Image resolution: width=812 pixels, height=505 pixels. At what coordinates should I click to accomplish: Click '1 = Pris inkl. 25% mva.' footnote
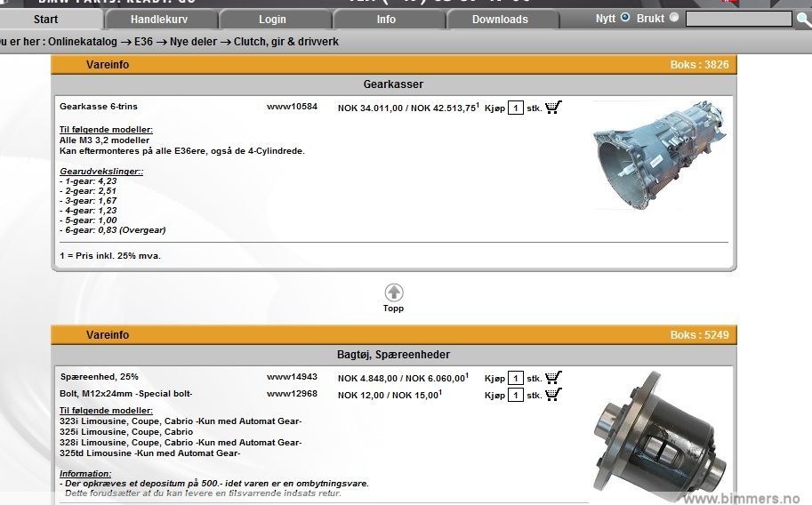click(x=110, y=256)
